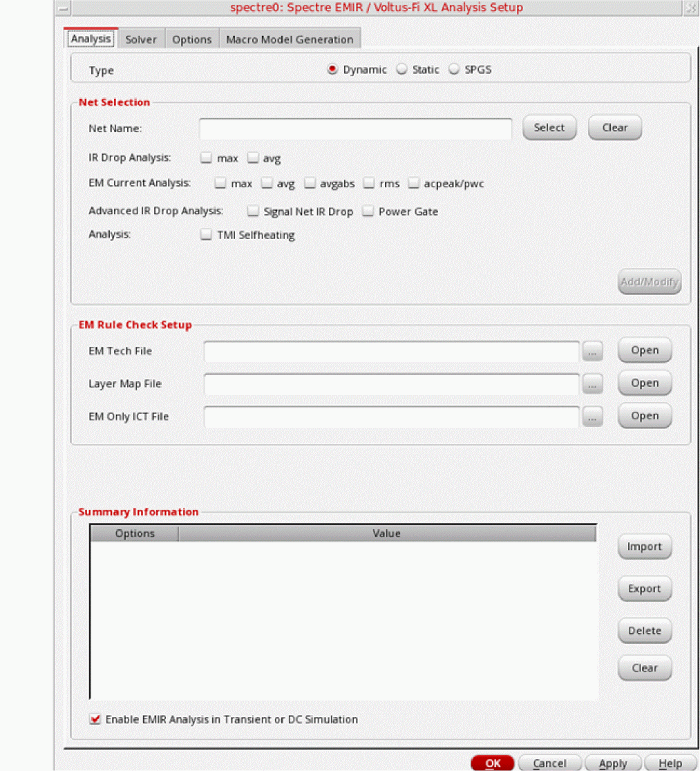Click the Select button for Net Name
700x771 pixels.
click(549, 127)
